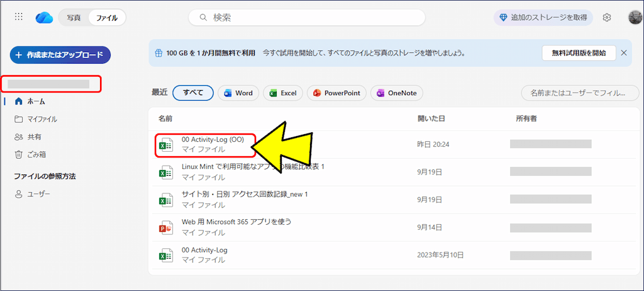Click マイ ファイル location under Web 用 Microsoft 365
Screen dimensions: 644x291
tap(203, 232)
